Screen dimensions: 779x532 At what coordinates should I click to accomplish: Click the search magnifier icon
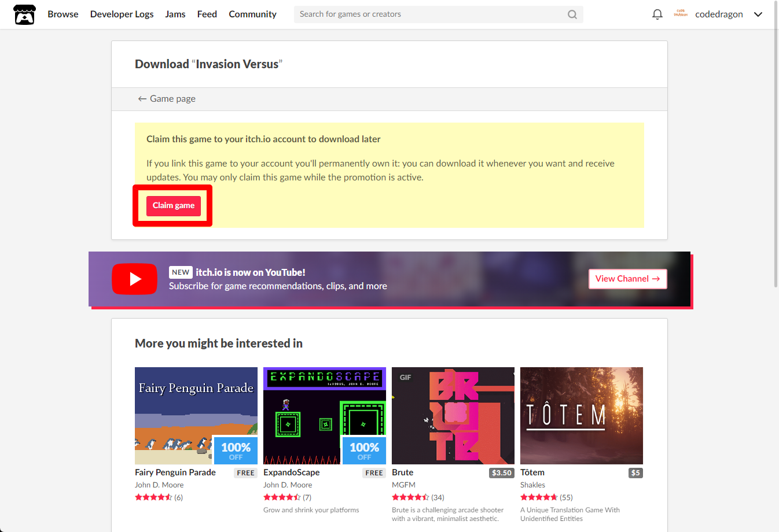572,14
